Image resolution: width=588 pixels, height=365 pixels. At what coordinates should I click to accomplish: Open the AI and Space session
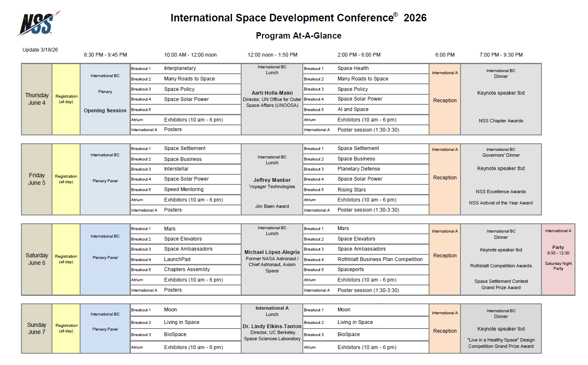353,109
